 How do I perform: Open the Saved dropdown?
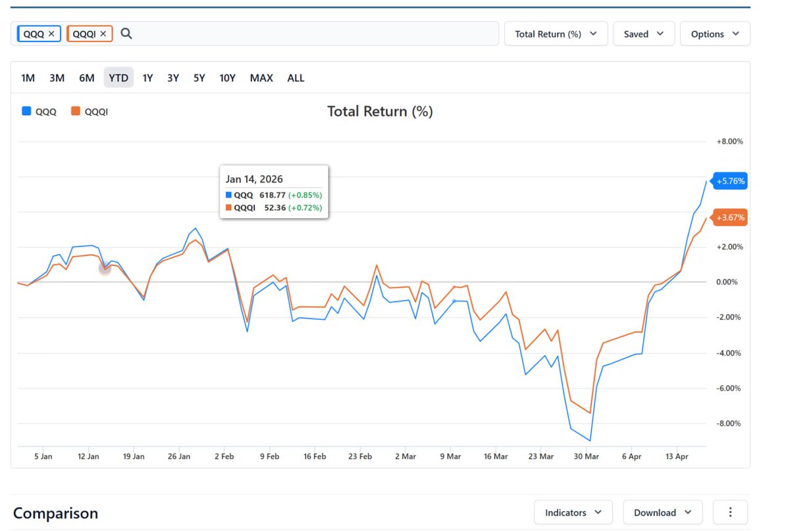[x=644, y=34]
